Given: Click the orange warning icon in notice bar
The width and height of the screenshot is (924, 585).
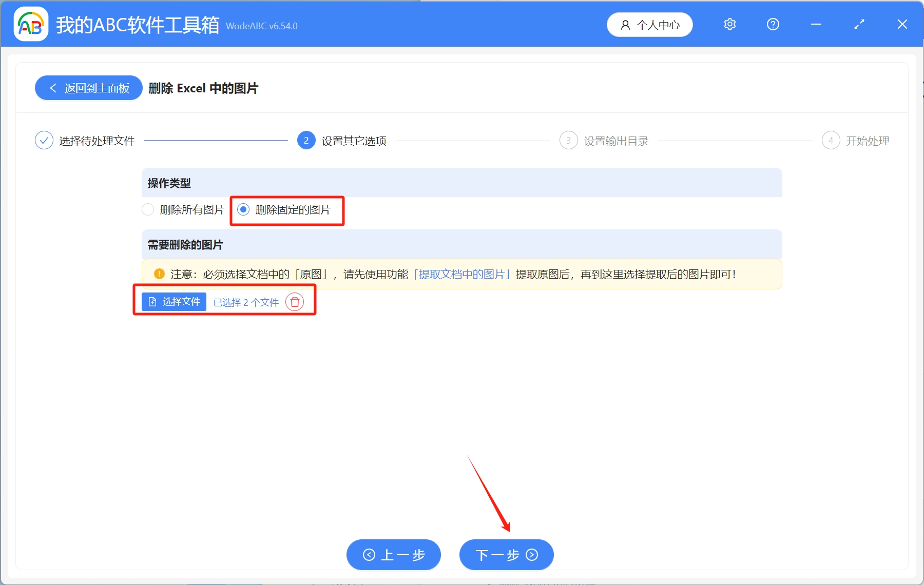Looking at the screenshot, I should point(159,274).
